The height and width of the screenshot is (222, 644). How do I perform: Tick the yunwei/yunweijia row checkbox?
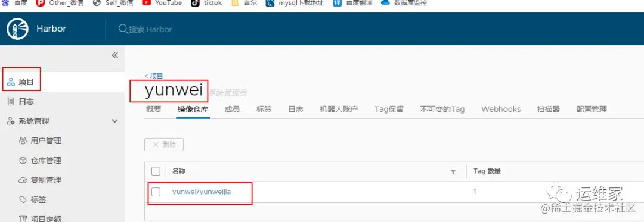pos(156,192)
